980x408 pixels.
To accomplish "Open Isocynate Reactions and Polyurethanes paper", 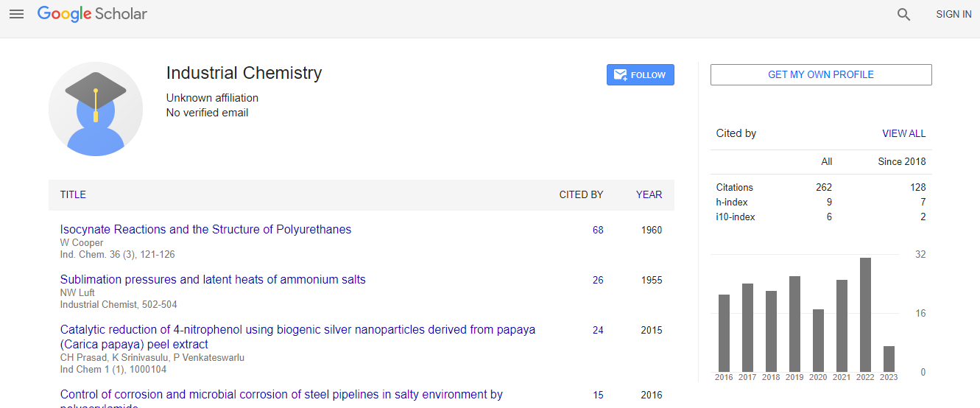I will click(205, 229).
